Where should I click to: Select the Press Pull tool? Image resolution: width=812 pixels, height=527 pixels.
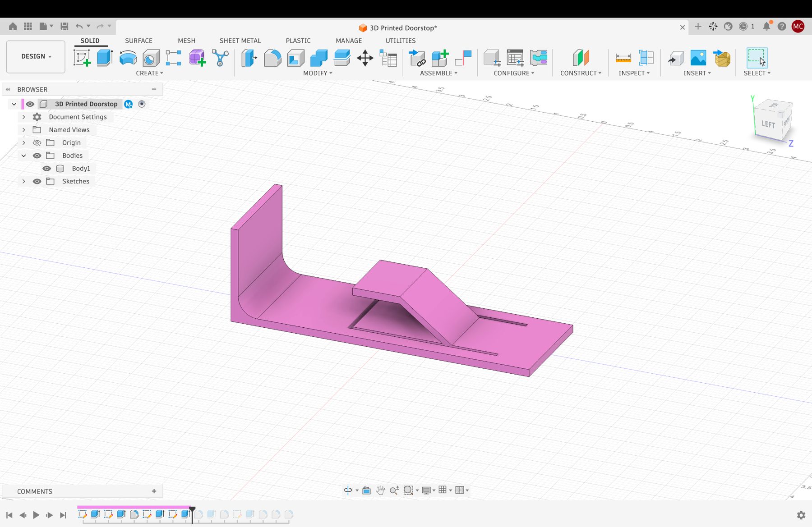pos(249,58)
